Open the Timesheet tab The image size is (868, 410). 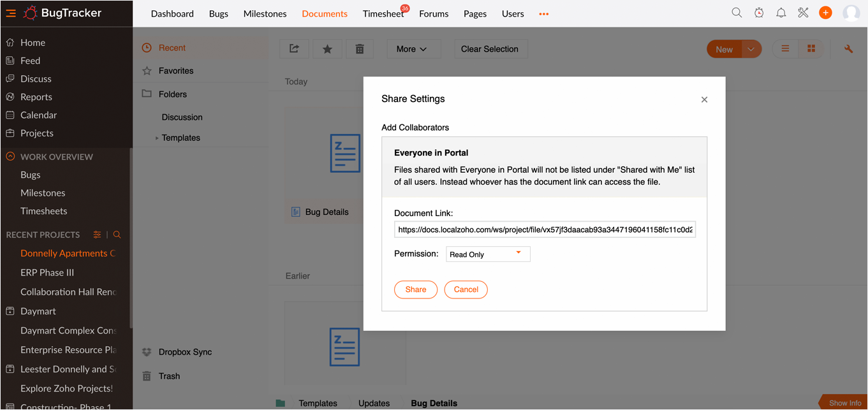383,14
